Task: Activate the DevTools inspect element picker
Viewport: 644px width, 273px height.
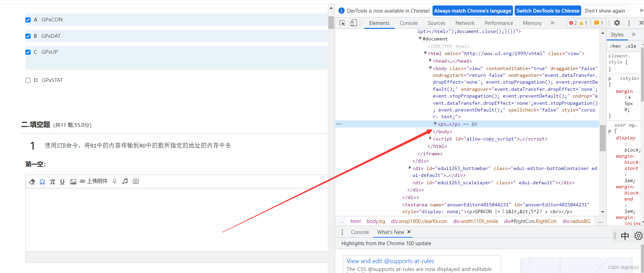Action: tap(342, 23)
